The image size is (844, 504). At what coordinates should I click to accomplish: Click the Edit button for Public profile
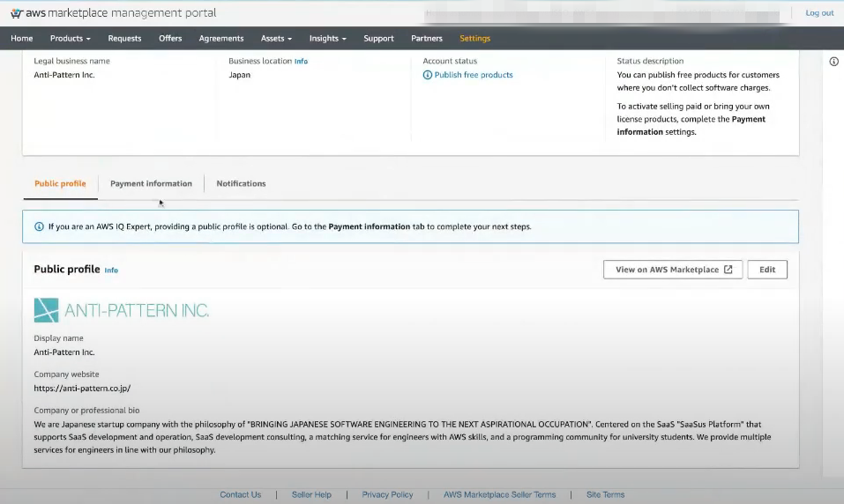click(x=767, y=270)
